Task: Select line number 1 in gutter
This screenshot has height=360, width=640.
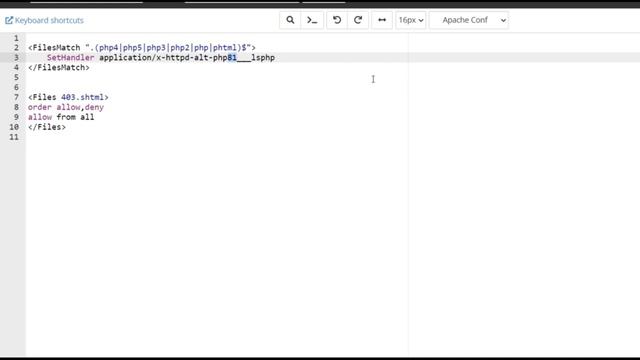Action: click(16, 38)
